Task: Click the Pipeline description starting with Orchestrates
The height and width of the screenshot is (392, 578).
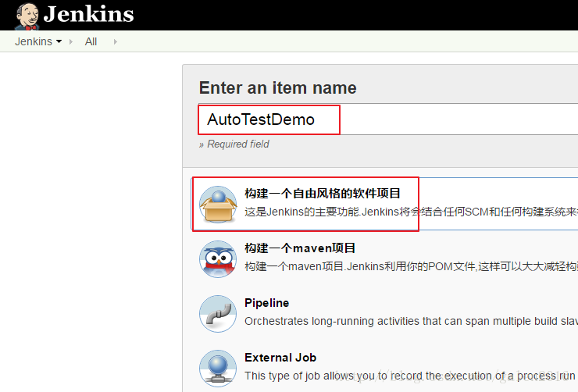Action: coord(411,321)
